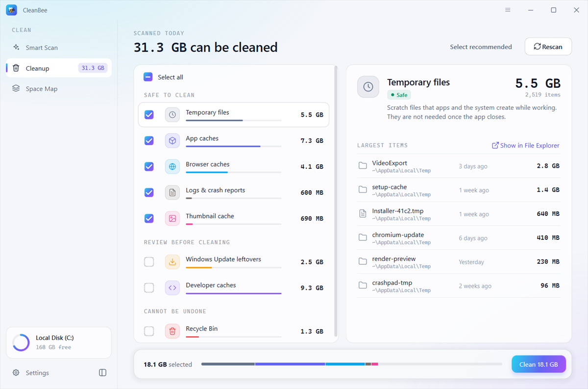This screenshot has width=588, height=389.
Task: Click the Logs & crash reports document icon
Action: coord(172,193)
